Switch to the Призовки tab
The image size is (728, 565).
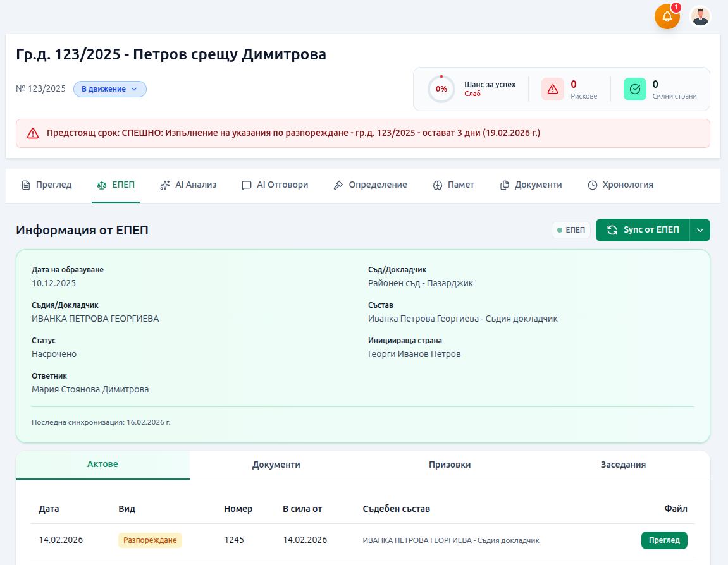click(450, 464)
